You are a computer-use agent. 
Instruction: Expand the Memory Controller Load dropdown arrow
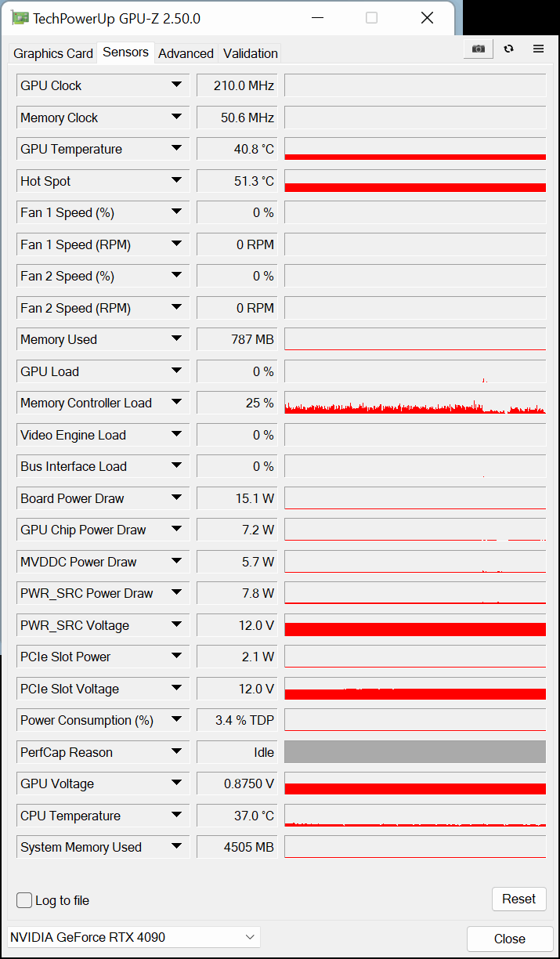coord(177,403)
